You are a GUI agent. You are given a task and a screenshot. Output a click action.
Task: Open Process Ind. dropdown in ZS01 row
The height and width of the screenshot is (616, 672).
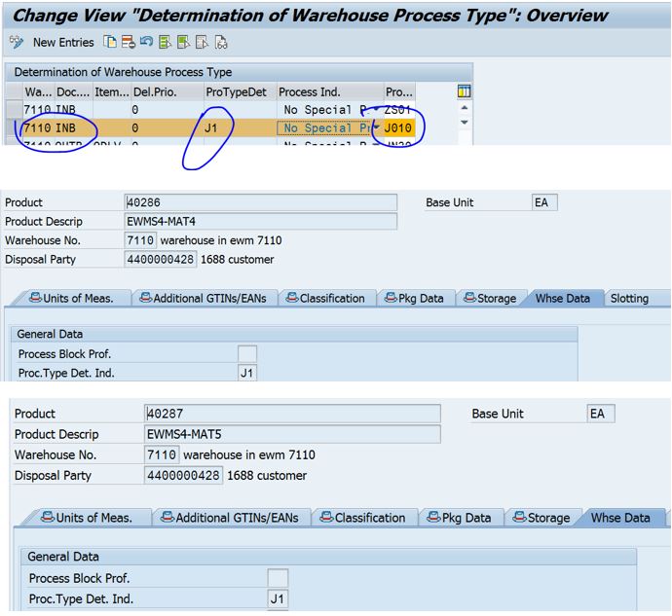pos(376,110)
